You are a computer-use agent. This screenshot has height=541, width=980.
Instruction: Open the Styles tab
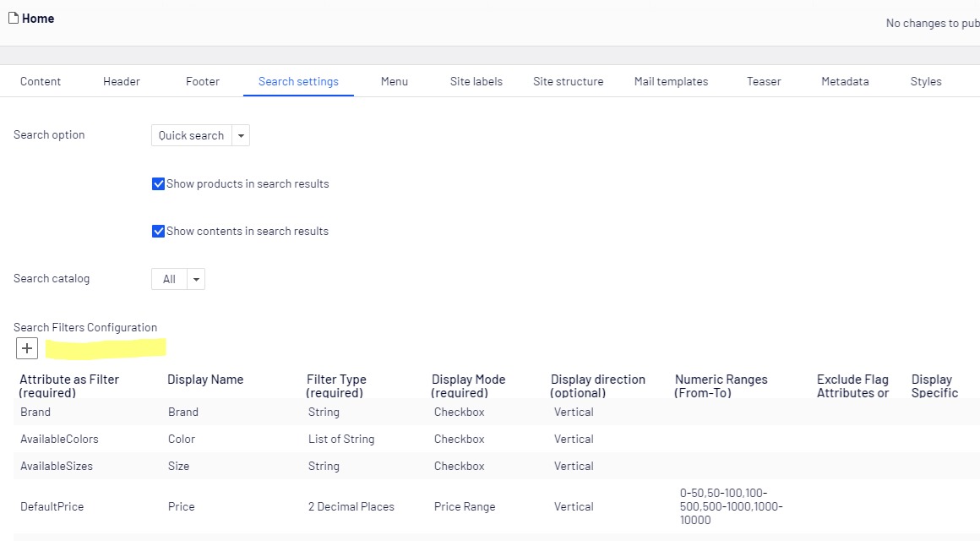926,81
